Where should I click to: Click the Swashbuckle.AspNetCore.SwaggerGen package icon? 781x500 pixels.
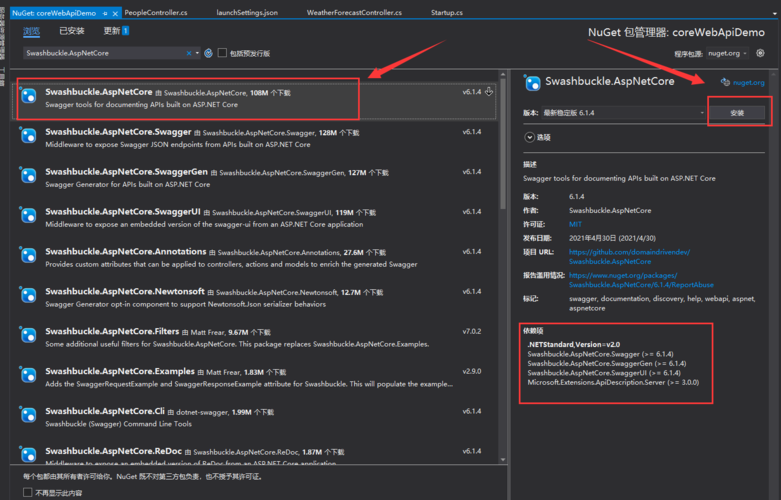[29, 175]
